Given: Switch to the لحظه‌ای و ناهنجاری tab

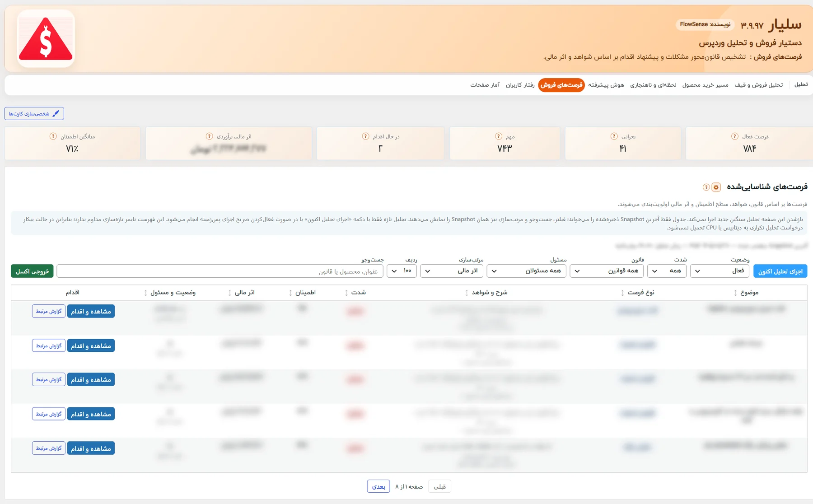Looking at the screenshot, I should (653, 85).
